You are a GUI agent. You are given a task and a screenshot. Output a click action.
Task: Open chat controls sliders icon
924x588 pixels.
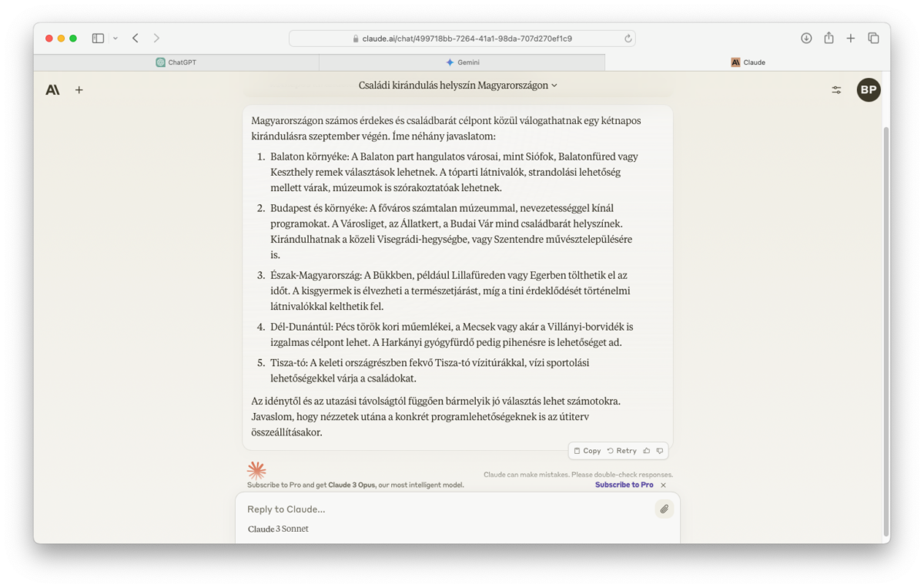click(x=836, y=90)
